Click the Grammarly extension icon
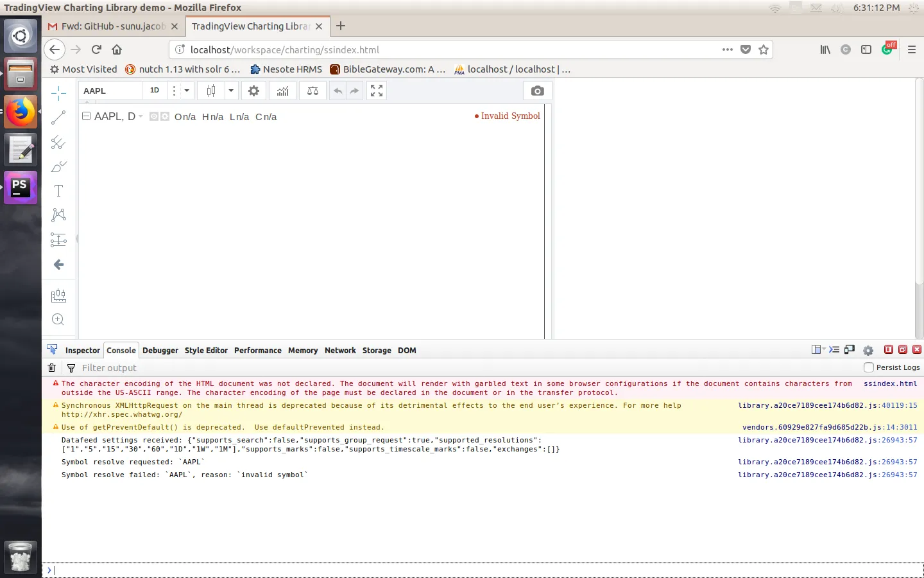The height and width of the screenshot is (578, 924). 887,49
